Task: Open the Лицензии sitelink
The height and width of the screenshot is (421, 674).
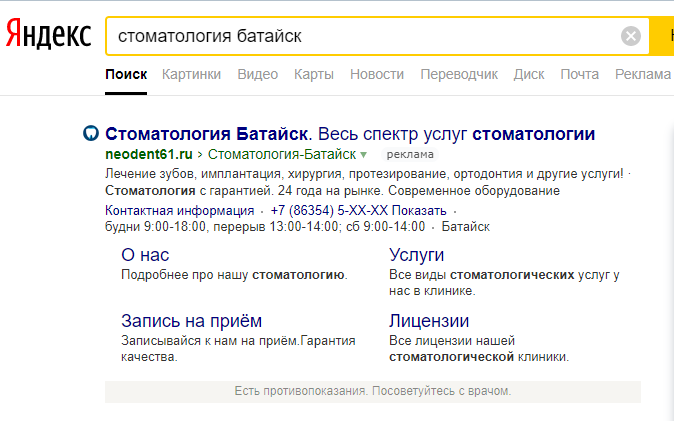Action: click(x=429, y=321)
